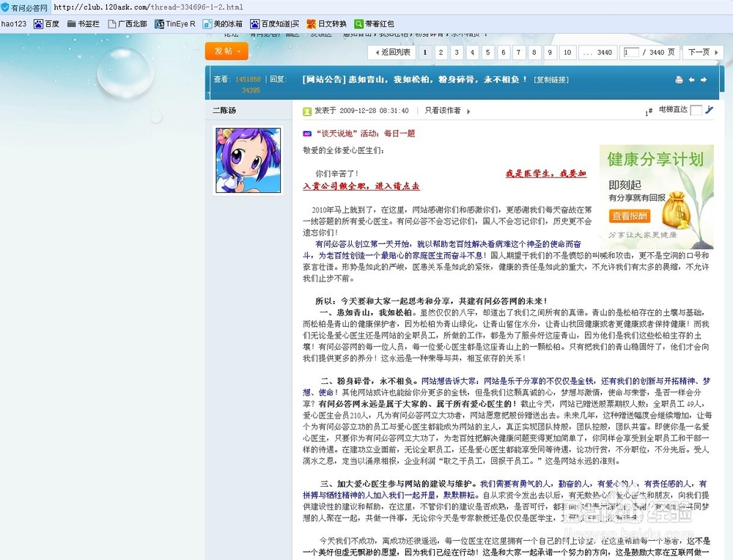The height and width of the screenshot is (560, 733).
Task: Open the 广西北部 bookmark
Action: (127, 24)
